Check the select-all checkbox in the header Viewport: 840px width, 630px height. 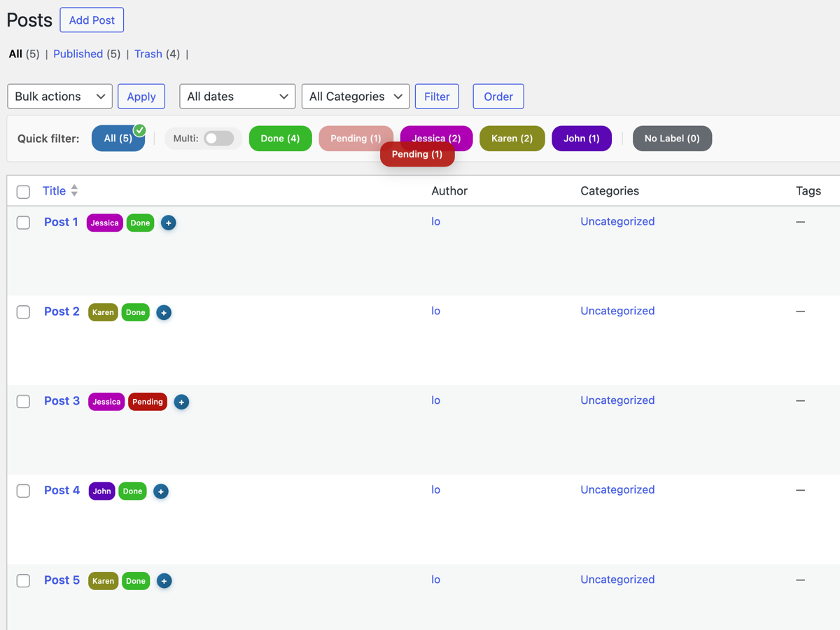23,191
